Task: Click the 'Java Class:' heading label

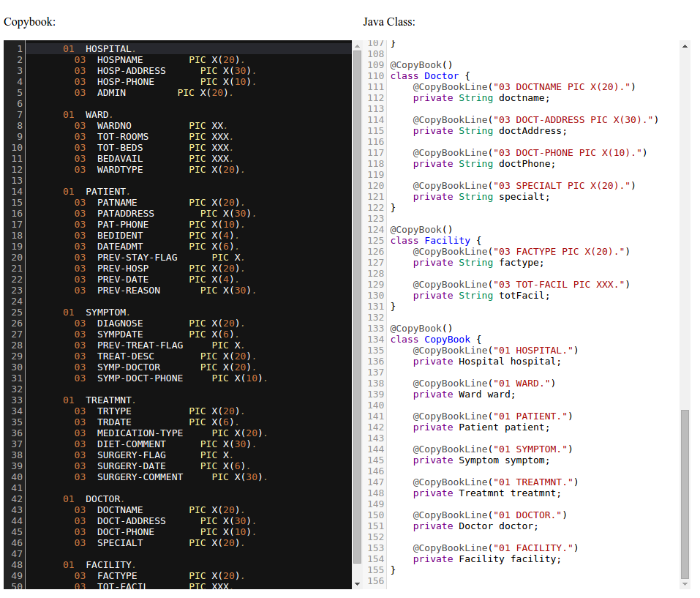Action: [x=389, y=22]
